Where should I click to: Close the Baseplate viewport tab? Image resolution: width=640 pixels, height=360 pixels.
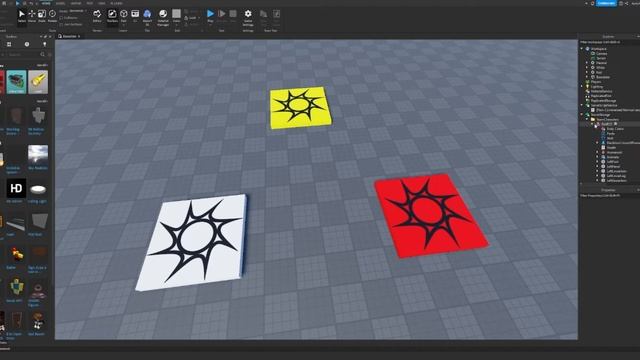[79, 36]
